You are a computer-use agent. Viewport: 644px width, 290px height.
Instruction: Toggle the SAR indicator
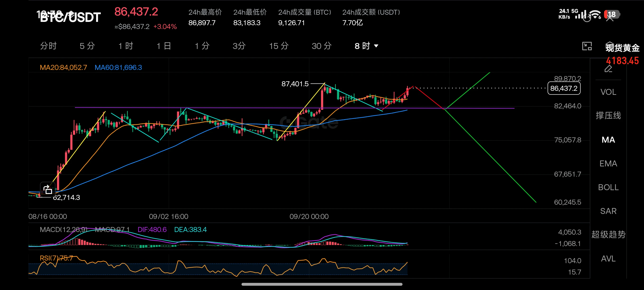coord(608,211)
